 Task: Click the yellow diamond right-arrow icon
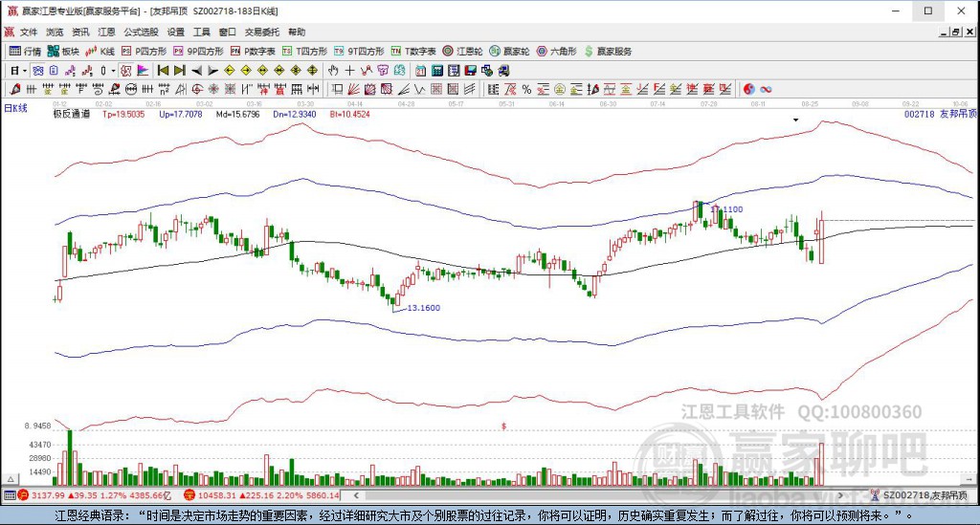point(246,71)
